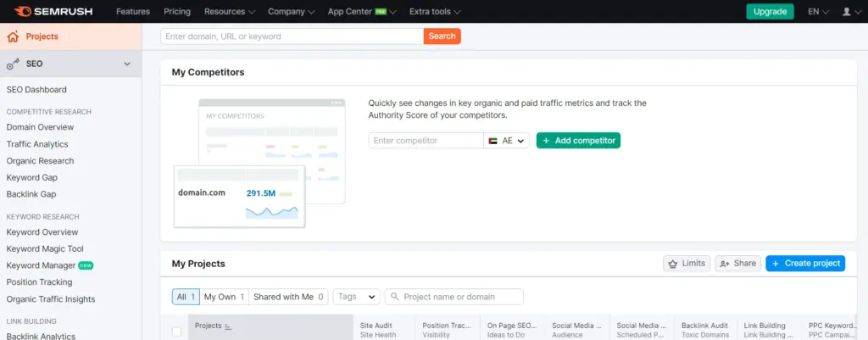Open the user account profile icon
The image size is (868, 340).
pos(847,12)
